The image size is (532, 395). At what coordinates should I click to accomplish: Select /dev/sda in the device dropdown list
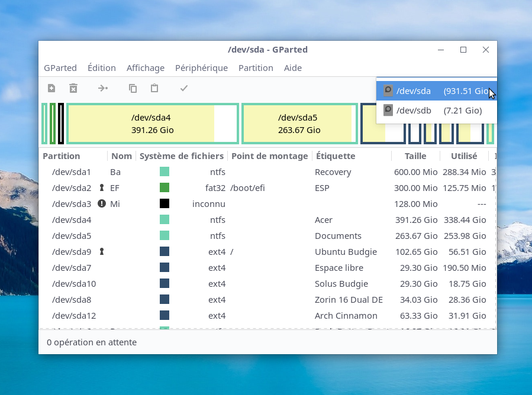click(436, 91)
